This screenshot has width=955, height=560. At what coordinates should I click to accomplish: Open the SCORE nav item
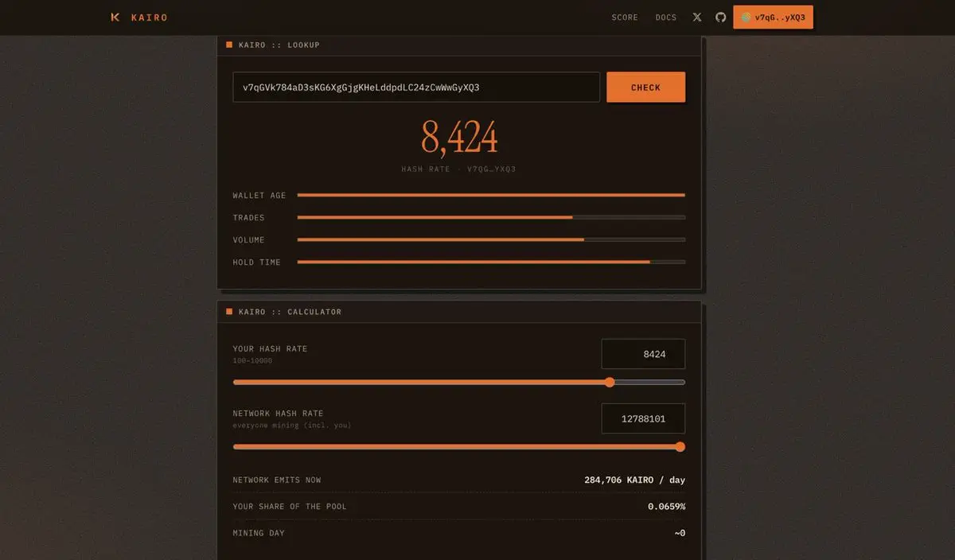(625, 17)
